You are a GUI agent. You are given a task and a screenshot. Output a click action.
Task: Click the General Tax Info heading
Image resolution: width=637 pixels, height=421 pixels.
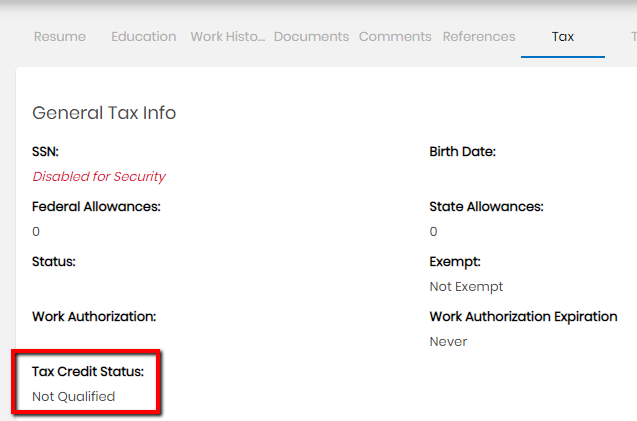click(x=104, y=113)
